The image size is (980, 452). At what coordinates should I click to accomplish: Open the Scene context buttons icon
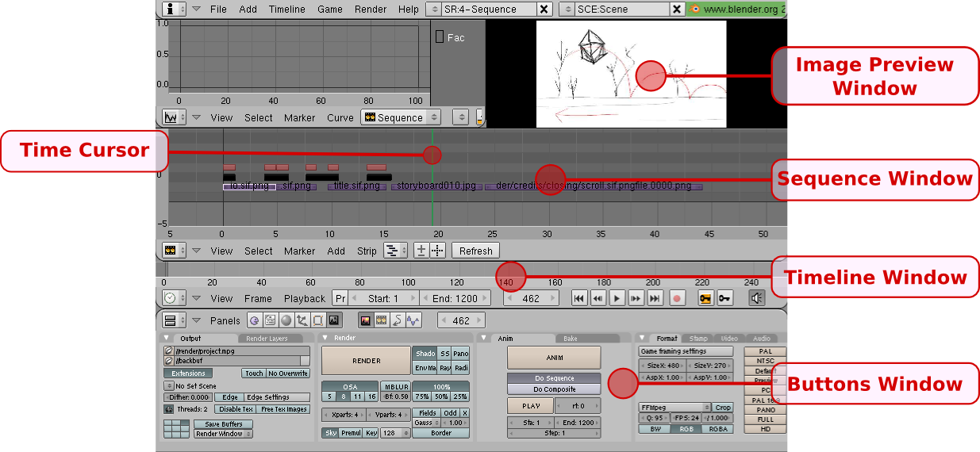(x=334, y=320)
